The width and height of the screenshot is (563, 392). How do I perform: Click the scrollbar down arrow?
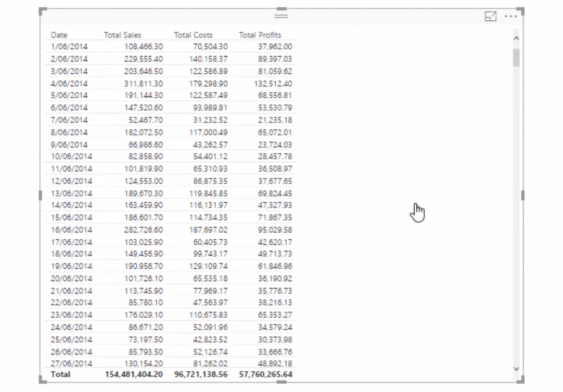pyautogui.click(x=516, y=369)
